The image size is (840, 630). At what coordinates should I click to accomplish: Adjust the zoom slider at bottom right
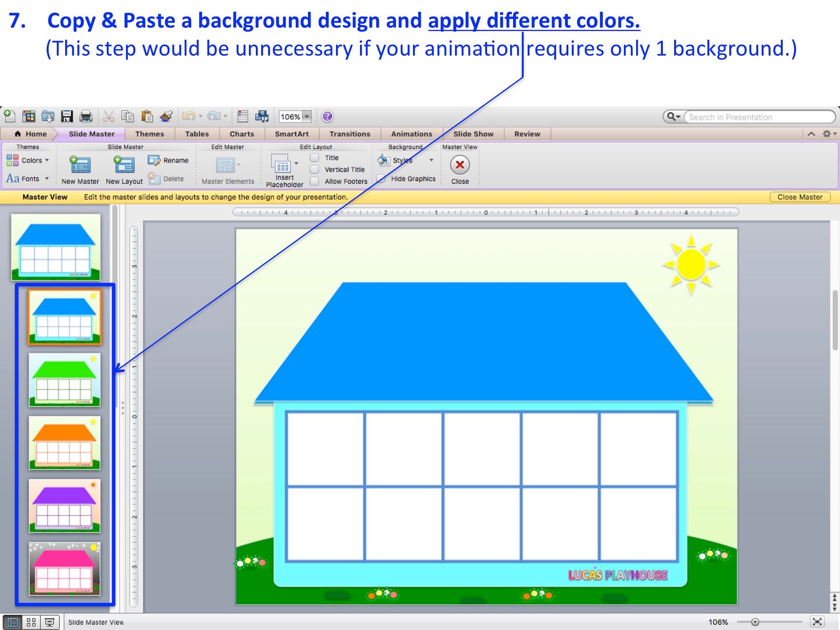pyautogui.click(x=756, y=622)
